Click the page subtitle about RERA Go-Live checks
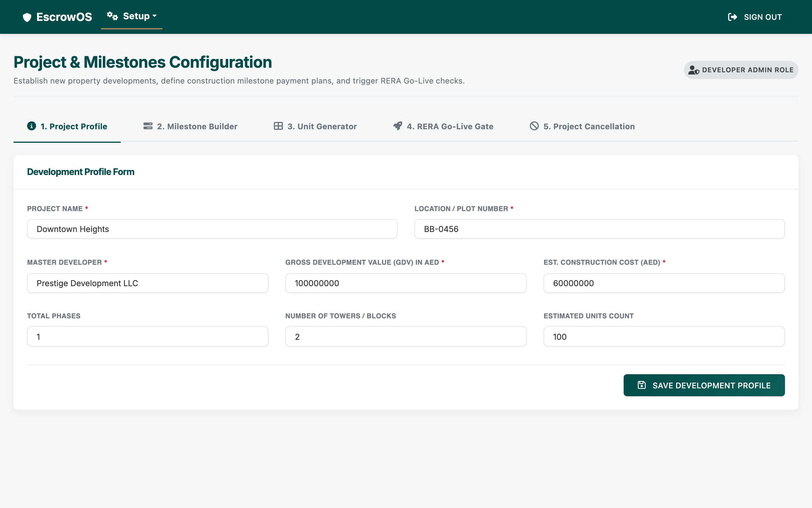Viewport: 812px width, 508px height. pos(239,81)
